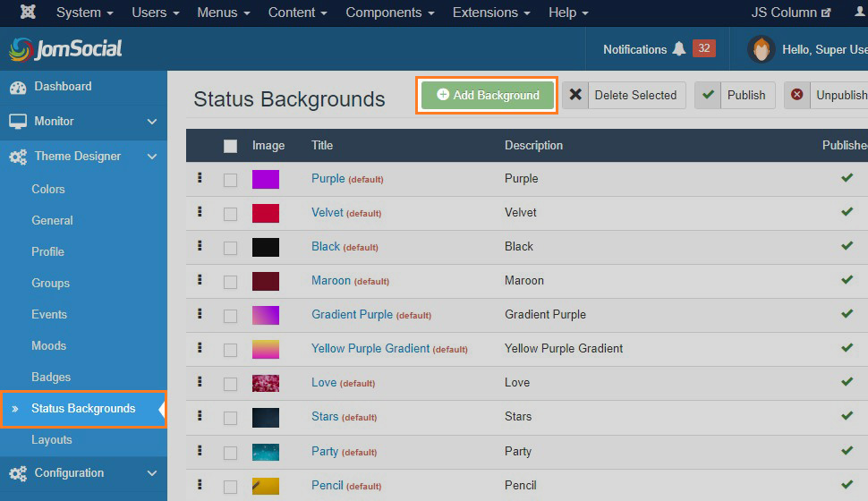Click the Monitor screen icon
Screen dimensions: 868x501
coord(18,122)
